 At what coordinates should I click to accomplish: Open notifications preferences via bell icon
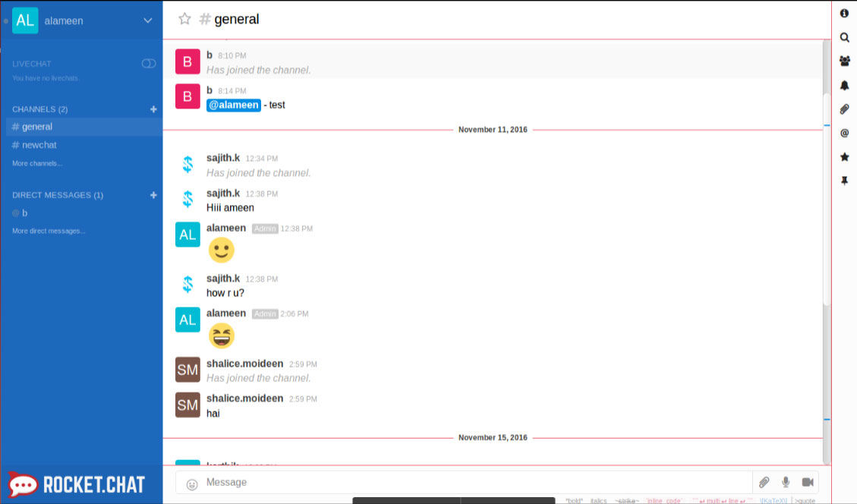pos(844,85)
